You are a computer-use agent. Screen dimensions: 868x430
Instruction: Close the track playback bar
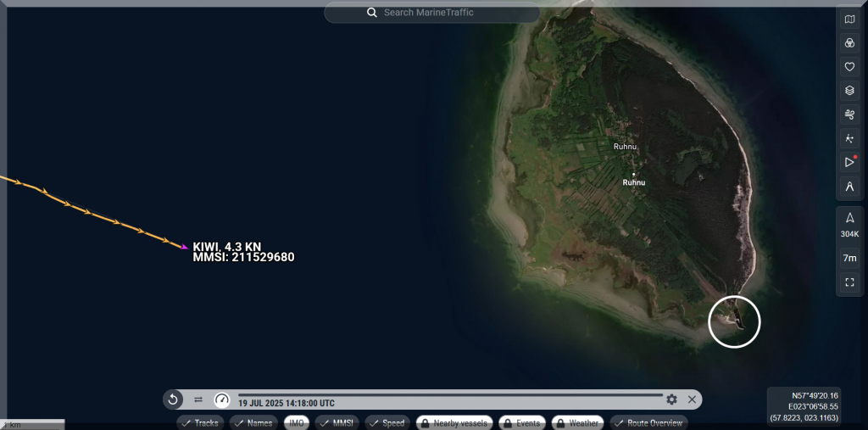click(692, 399)
